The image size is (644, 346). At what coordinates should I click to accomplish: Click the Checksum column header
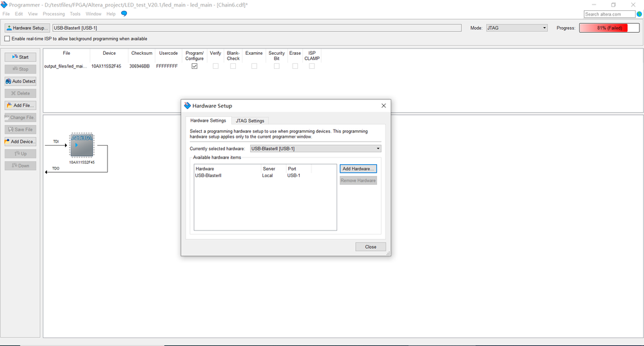point(142,53)
